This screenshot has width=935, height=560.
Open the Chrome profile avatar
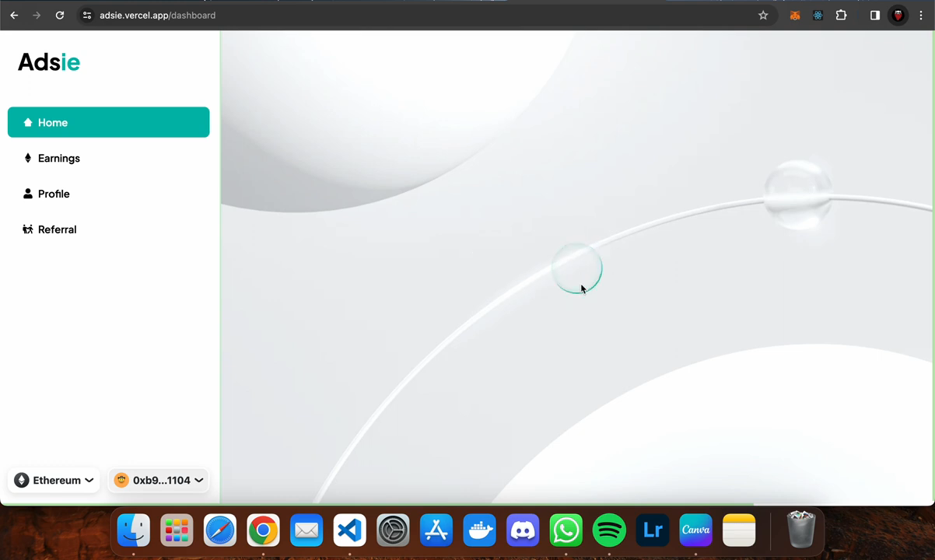click(x=898, y=15)
